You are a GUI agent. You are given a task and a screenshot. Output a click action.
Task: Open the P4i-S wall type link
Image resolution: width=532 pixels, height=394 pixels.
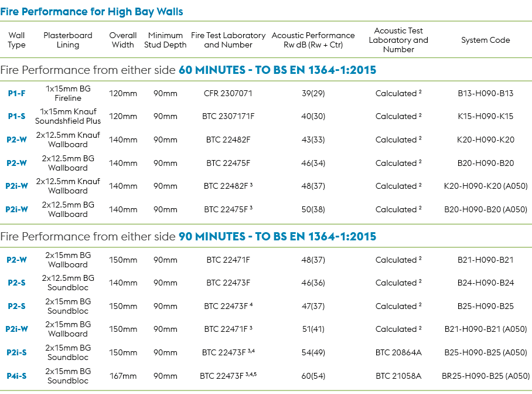pyautogui.click(x=17, y=376)
